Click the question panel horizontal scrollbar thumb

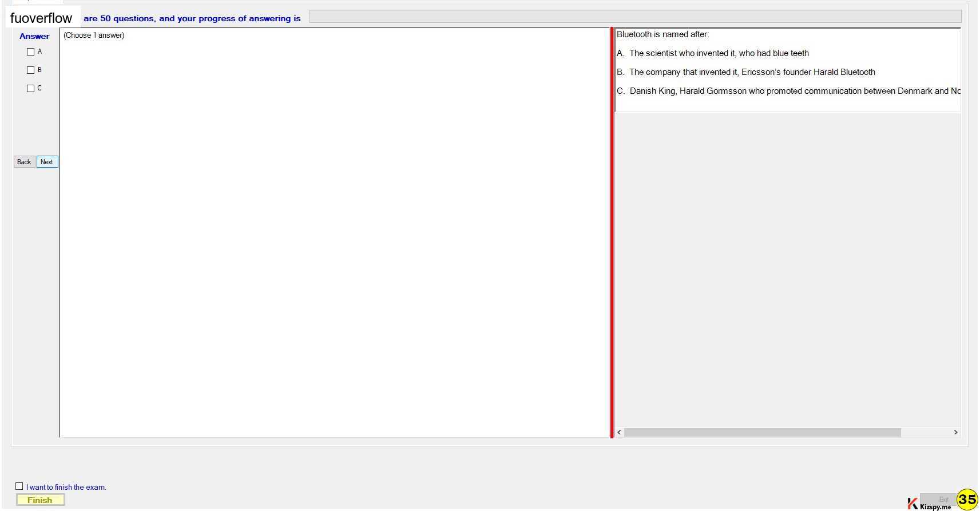click(762, 433)
